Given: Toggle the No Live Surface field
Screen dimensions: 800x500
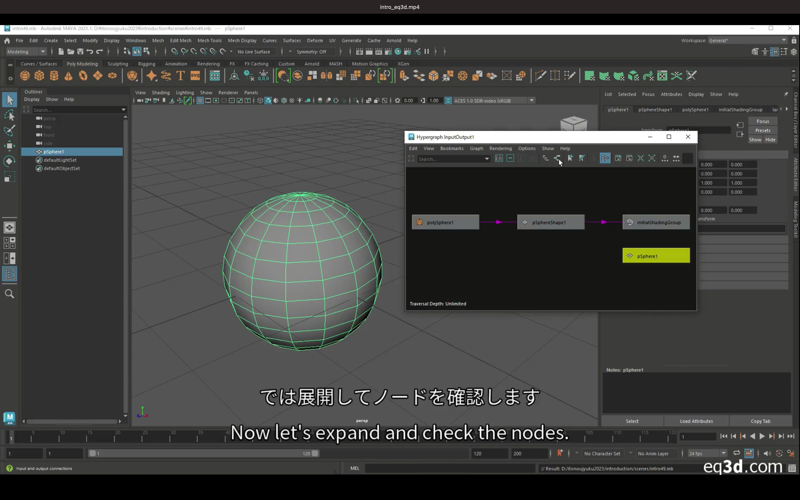Looking at the screenshot, I should pos(254,51).
